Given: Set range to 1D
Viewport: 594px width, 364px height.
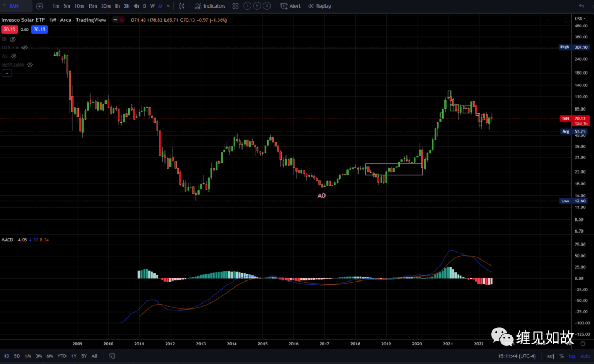Looking at the screenshot, I should point(7,356).
